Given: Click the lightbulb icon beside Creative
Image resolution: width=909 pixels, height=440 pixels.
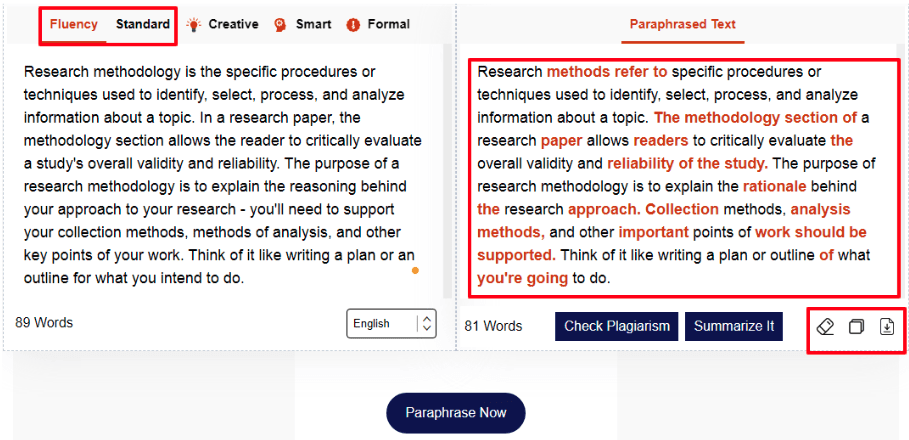Looking at the screenshot, I should (193, 24).
